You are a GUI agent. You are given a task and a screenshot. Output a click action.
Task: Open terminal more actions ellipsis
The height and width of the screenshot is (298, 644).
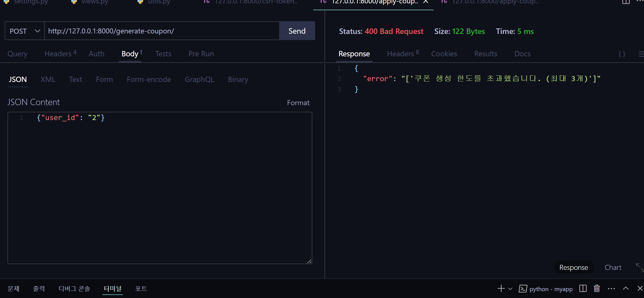point(611,289)
